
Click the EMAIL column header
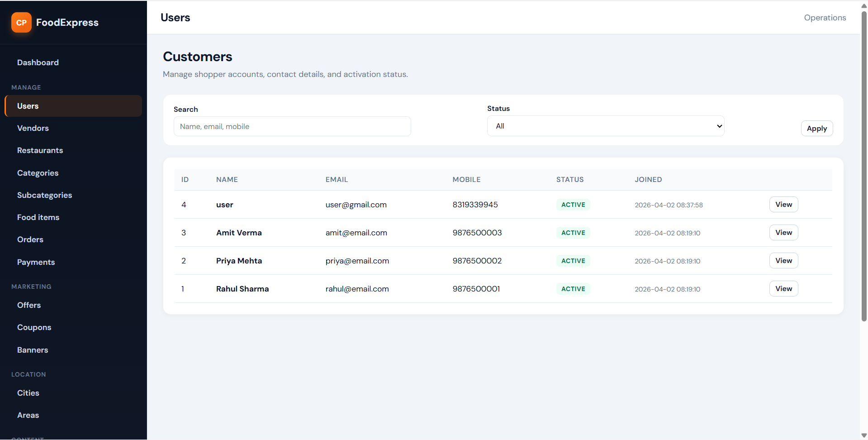(x=337, y=180)
